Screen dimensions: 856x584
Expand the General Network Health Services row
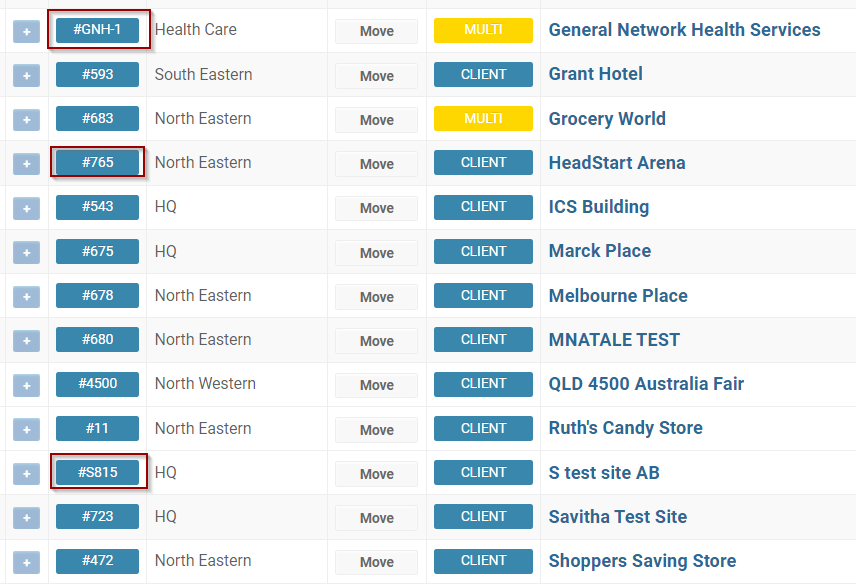26,32
